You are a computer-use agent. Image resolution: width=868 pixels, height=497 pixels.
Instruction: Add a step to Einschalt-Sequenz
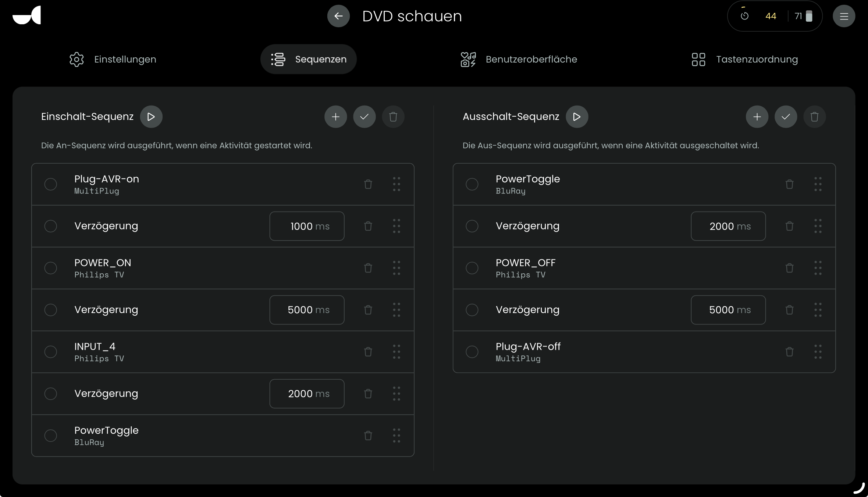pyautogui.click(x=335, y=117)
